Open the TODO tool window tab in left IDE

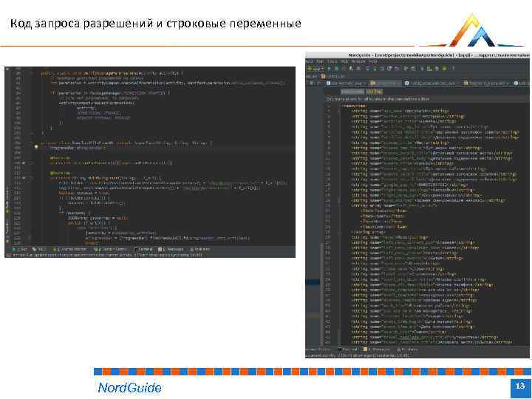click(x=39, y=250)
